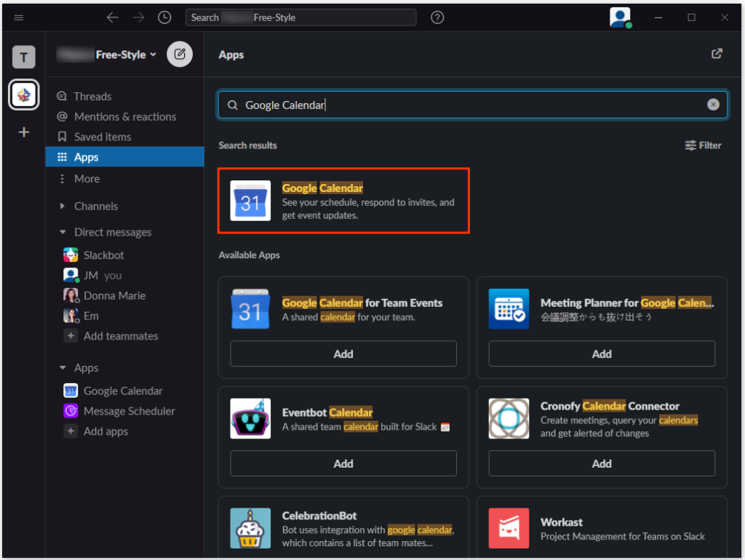This screenshot has height=560, width=745.
Task: Open the Free-Style workspace menu
Action: (106, 54)
